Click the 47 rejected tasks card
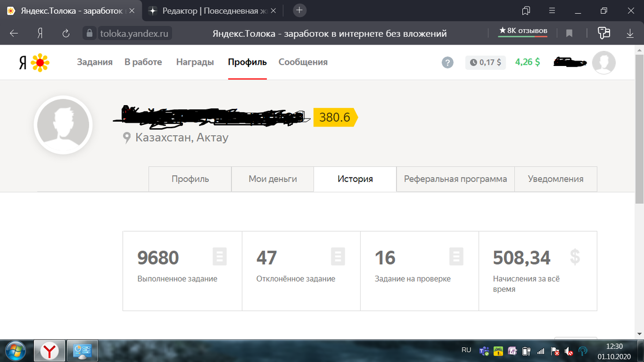The height and width of the screenshot is (362, 644). [x=301, y=271]
